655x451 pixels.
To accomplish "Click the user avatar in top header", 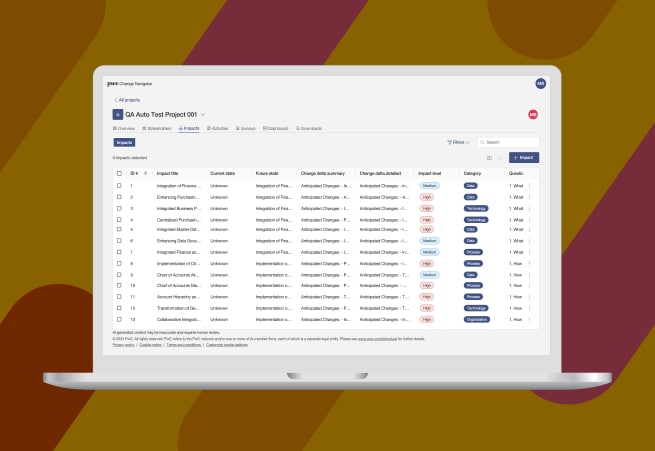I will pos(541,84).
